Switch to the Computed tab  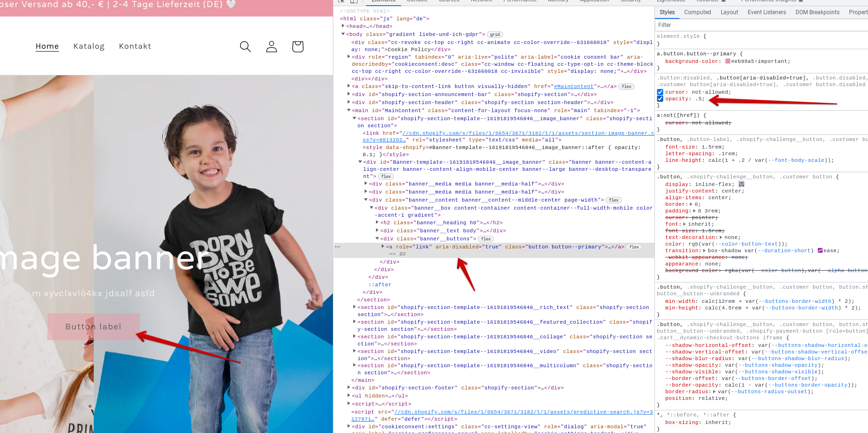pyautogui.click(x=698, y=12)
